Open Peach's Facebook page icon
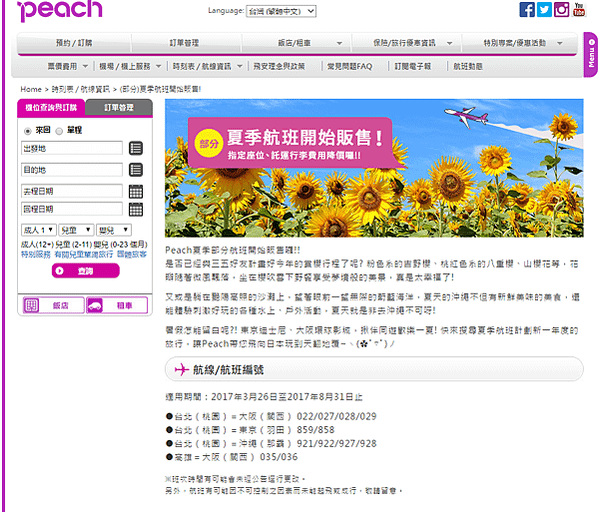The height and width of the screenshot is (512, 599). click(527, 10)
